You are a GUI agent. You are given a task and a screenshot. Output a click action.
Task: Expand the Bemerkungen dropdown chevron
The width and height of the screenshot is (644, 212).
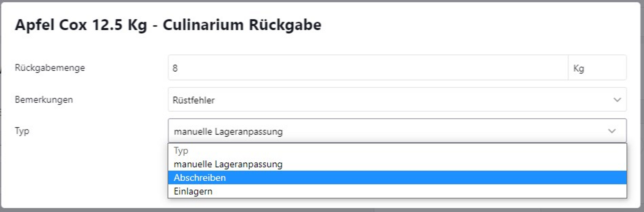[617, 100]
